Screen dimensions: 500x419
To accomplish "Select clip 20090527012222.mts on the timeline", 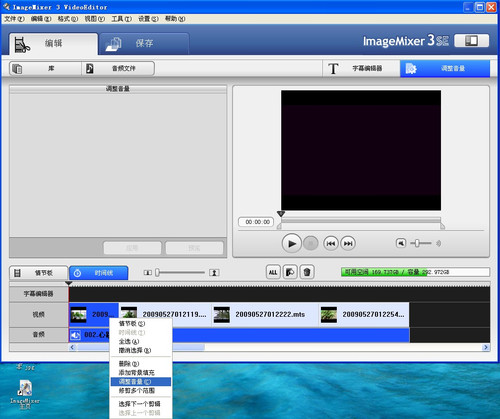I will pyautogui.click(x=265, y=314).
